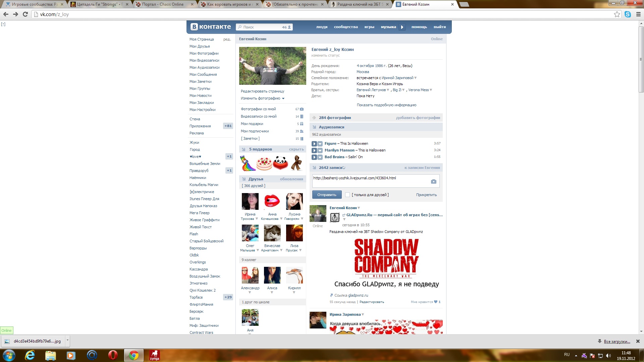Image resolution: width=644 pixels, height=362 pixels.
Task: Open Skype extension icon in toolbar
Action: pyautogui.click(x=628, y=14)
